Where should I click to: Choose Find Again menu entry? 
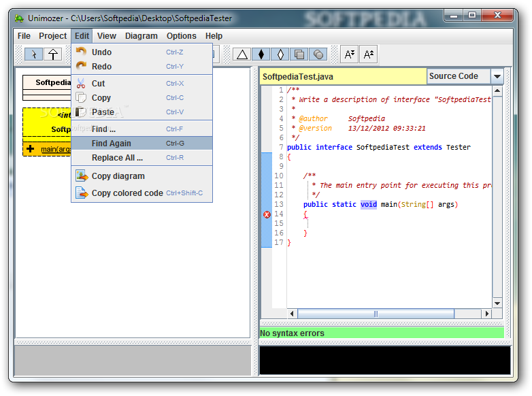(x=142, y=143)
